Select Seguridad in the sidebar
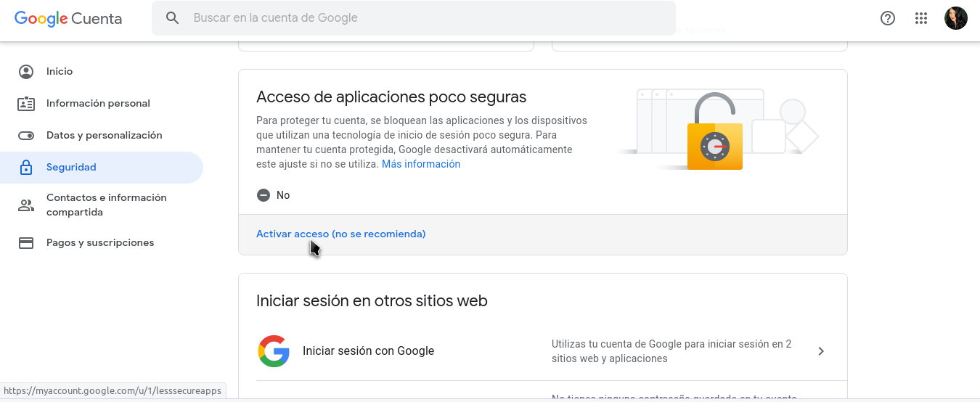 pyautogui.click(x=102, y=168)
